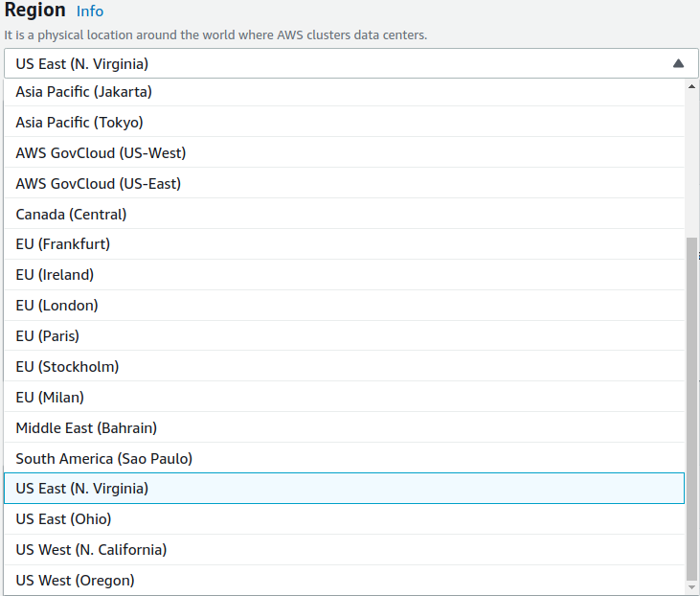Choose EU (Frankfurt) region
The image size is (700, 596).
(63, 244)
